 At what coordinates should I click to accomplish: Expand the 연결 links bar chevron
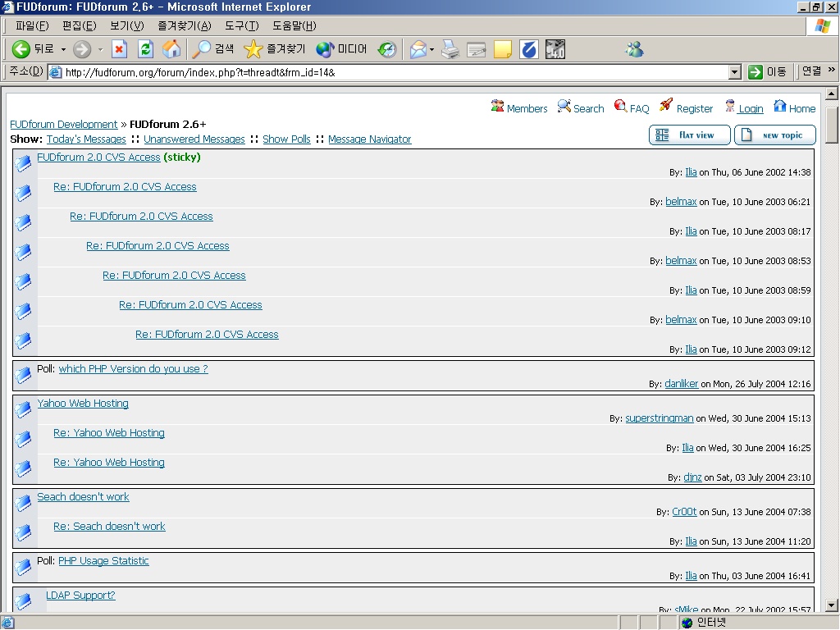pos(832,71)
